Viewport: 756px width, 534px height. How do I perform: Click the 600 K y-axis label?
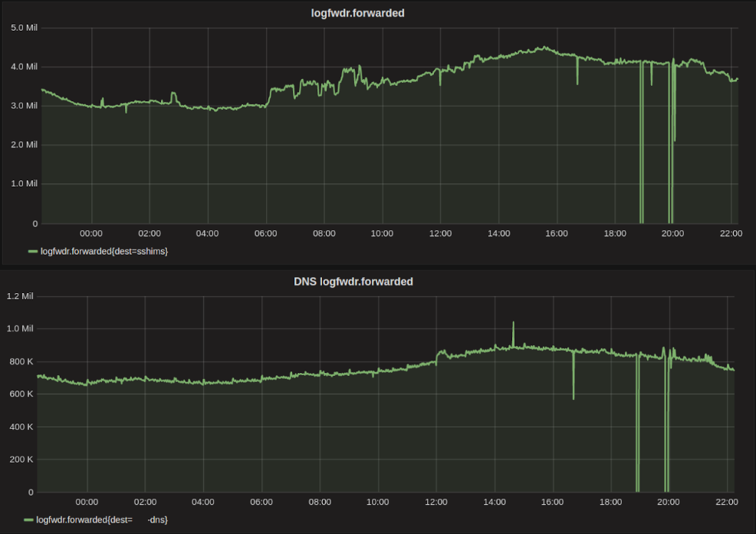coord(21,394)
